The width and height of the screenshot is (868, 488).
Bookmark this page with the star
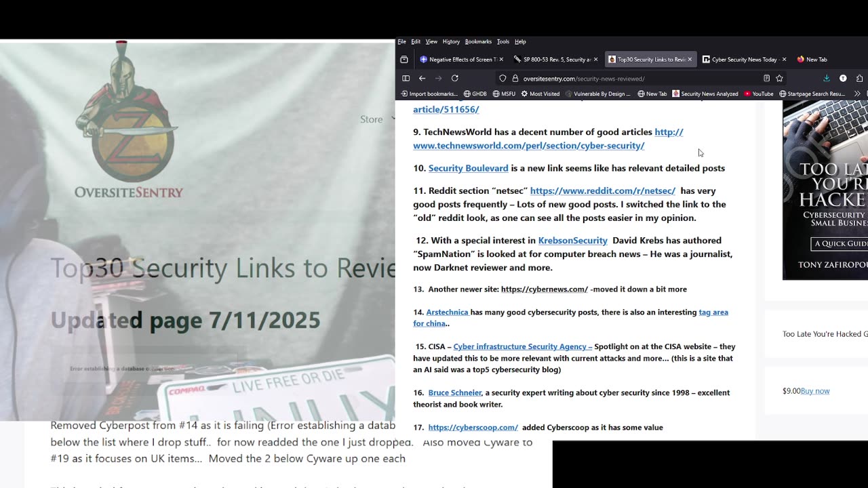click(x=779, y=79)
